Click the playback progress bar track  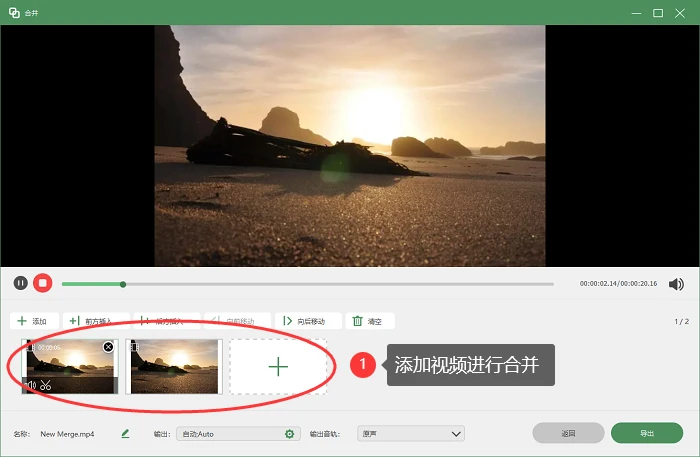coord(308,284)
